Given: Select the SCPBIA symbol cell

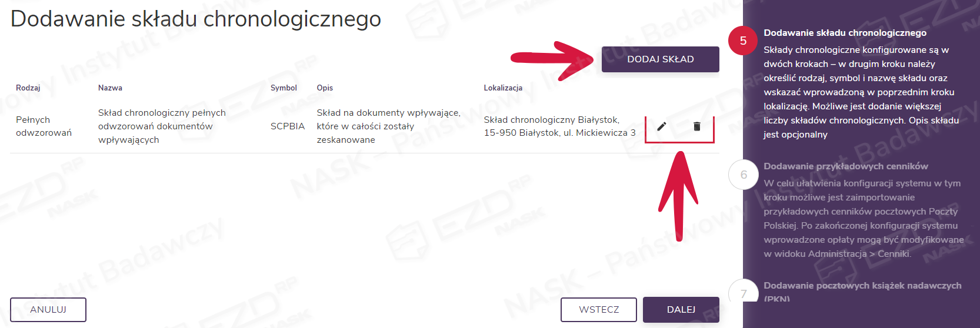Looking at the screenshot, I should tap(288, 126).
